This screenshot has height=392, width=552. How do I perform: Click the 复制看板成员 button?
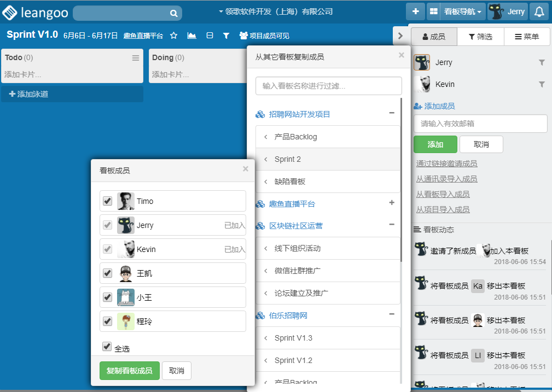[130, 371]
